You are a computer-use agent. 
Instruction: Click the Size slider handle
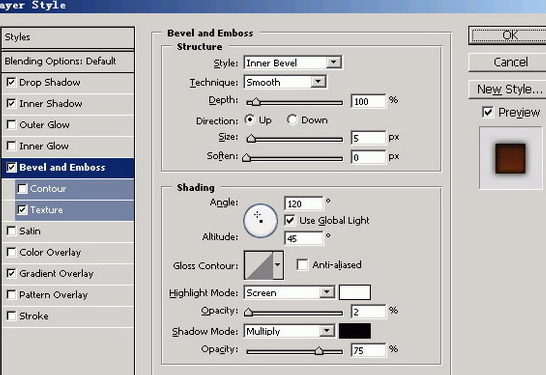coord(251,139)
